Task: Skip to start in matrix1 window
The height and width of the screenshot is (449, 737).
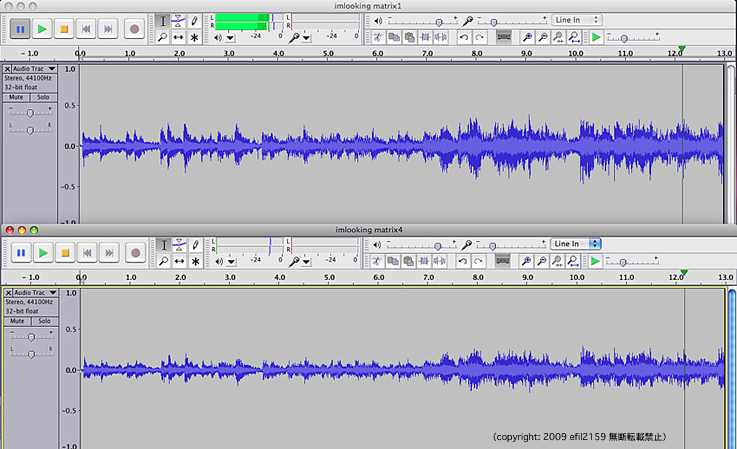Action: point(86,29)
